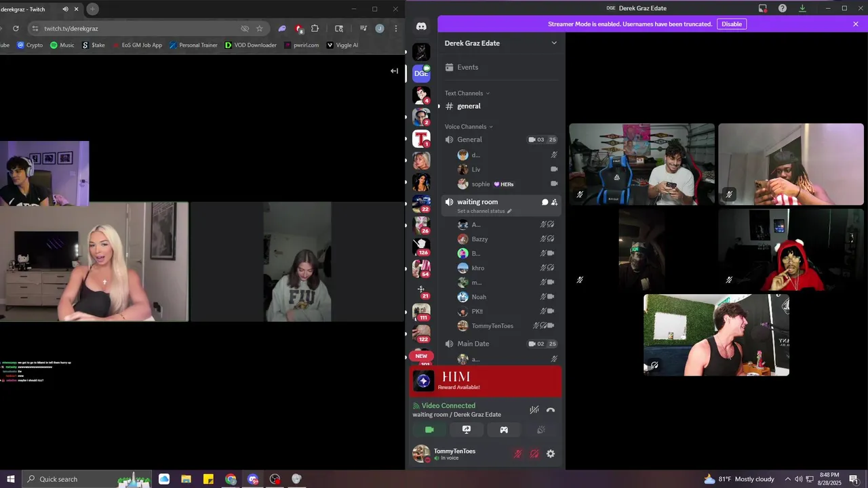Open the Music bookmark

tap(62, 45)
